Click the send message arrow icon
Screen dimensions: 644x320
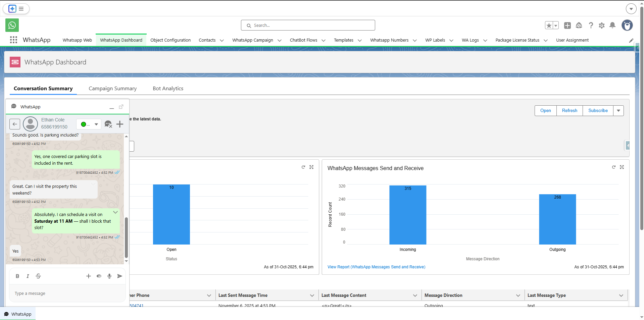[119, 276]
